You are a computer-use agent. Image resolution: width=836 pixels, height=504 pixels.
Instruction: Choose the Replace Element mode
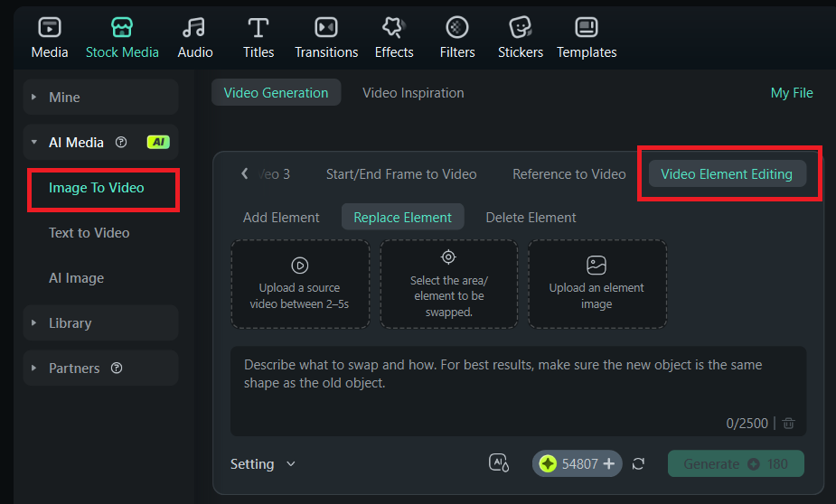[x=402, y=218]
